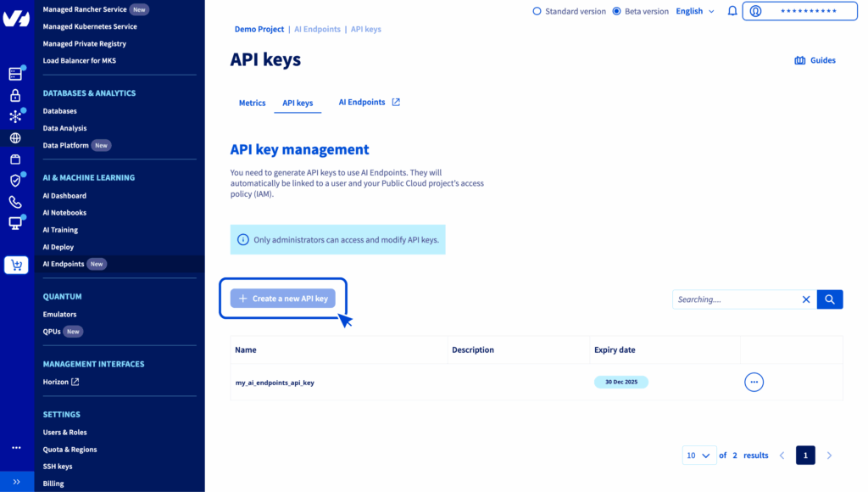The width and height of the screenshot is (868, 492).
Task: Open the server icon in left rail
Action: [x=15, y=74]
